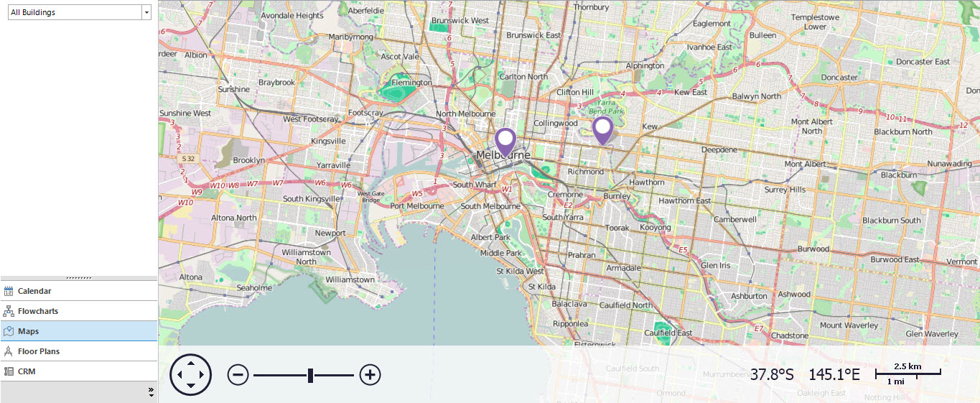
Task: Expand navigation pane overflow chevron
Action: [x=151, y=392]
